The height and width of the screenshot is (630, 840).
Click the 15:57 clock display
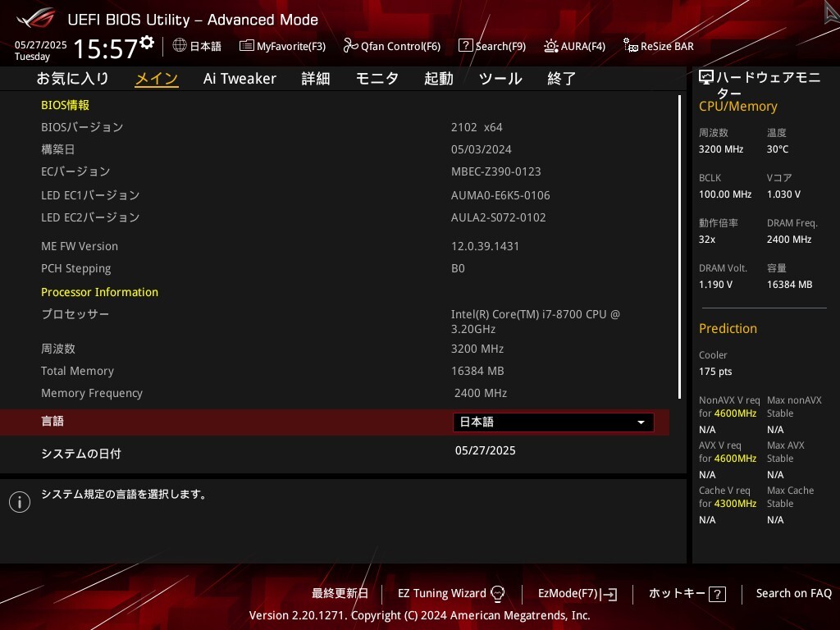(x=106, y=48)
